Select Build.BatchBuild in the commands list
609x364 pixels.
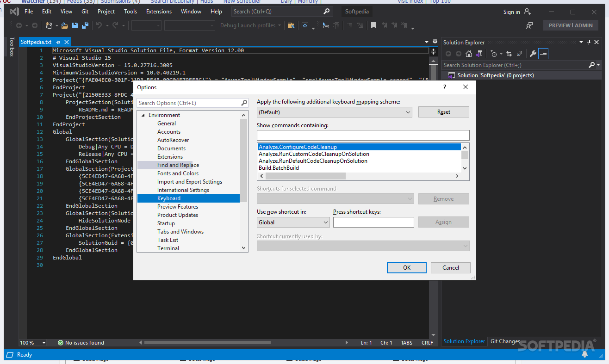pos(279,168)
